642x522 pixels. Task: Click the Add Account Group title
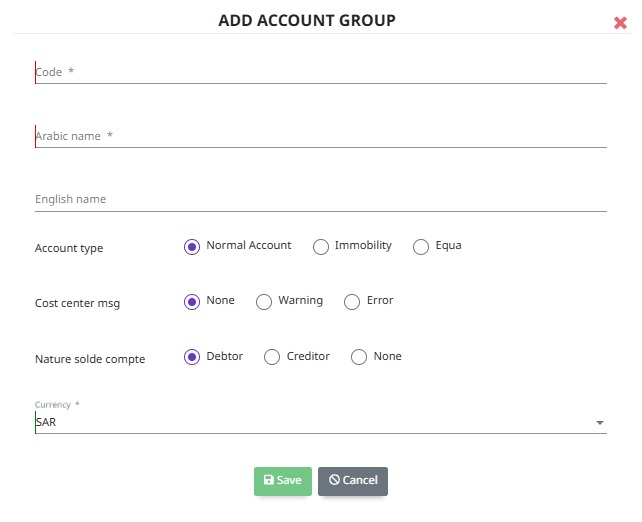pyautogui.click(x=307, y=20)
